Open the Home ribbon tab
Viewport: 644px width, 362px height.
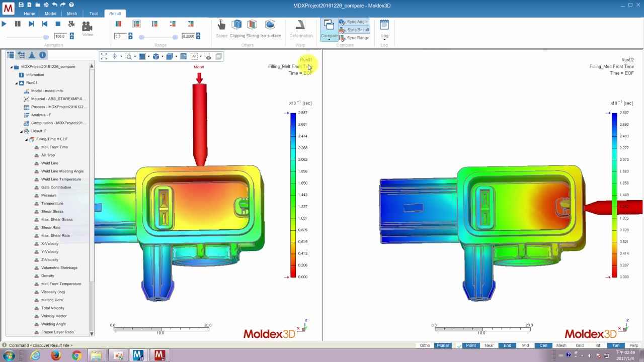29,14
